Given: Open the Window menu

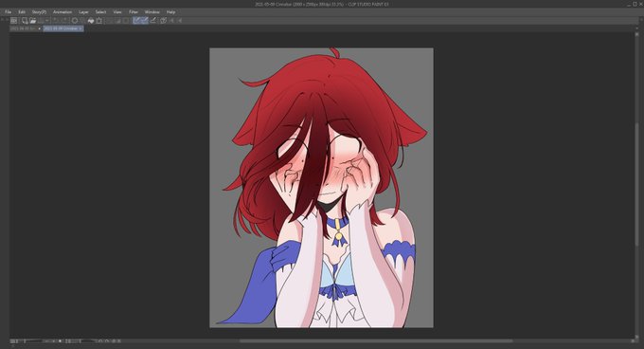Looking at the screenshot, I should tap(152, 12).
